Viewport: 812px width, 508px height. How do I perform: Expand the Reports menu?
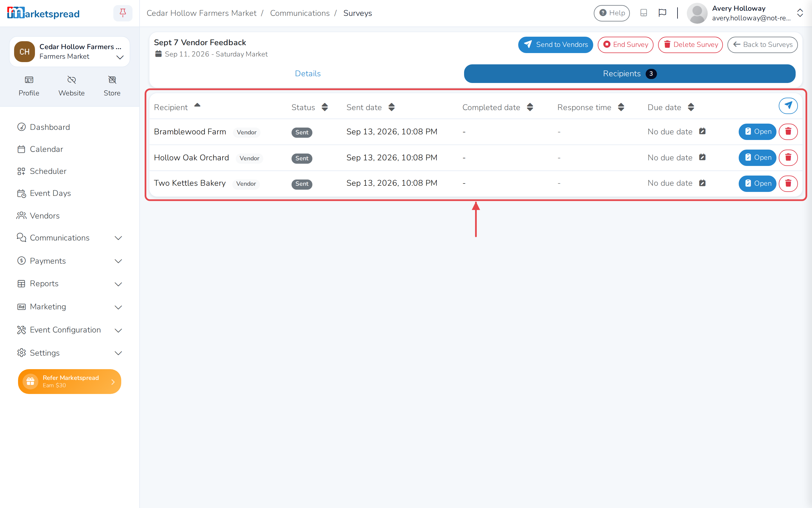click(69, 284)
